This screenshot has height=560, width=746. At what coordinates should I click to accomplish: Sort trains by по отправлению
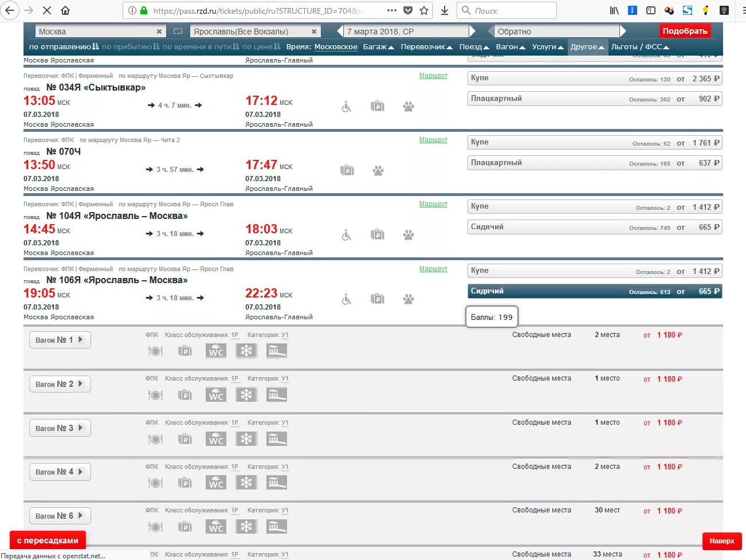click(x=64, y=47)
